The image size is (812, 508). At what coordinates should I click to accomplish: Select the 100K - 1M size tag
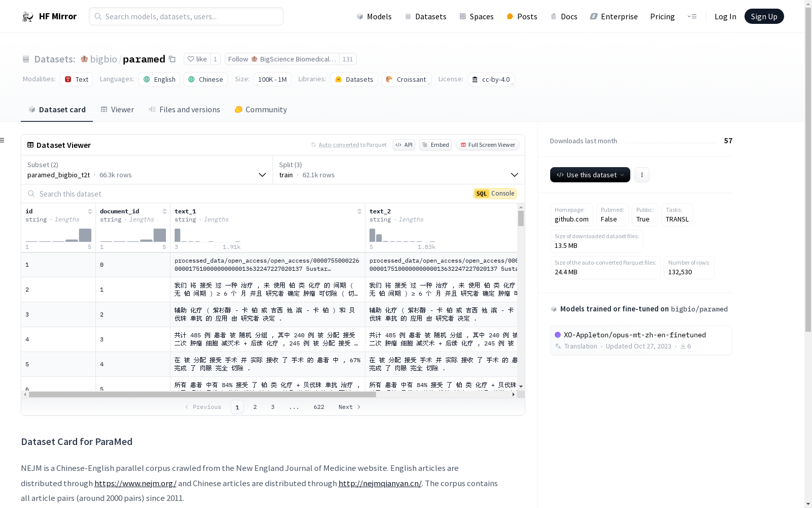(273, 79)
